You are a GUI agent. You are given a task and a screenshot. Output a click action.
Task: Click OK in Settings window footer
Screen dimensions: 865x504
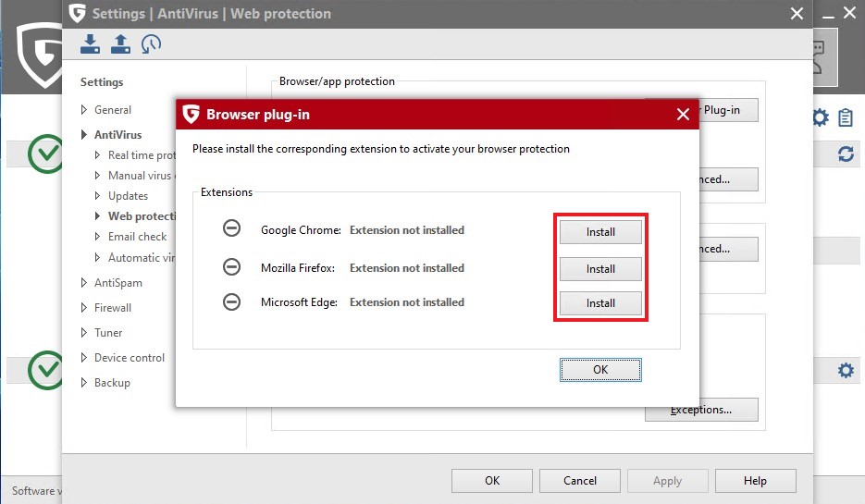tap(492, 481)
